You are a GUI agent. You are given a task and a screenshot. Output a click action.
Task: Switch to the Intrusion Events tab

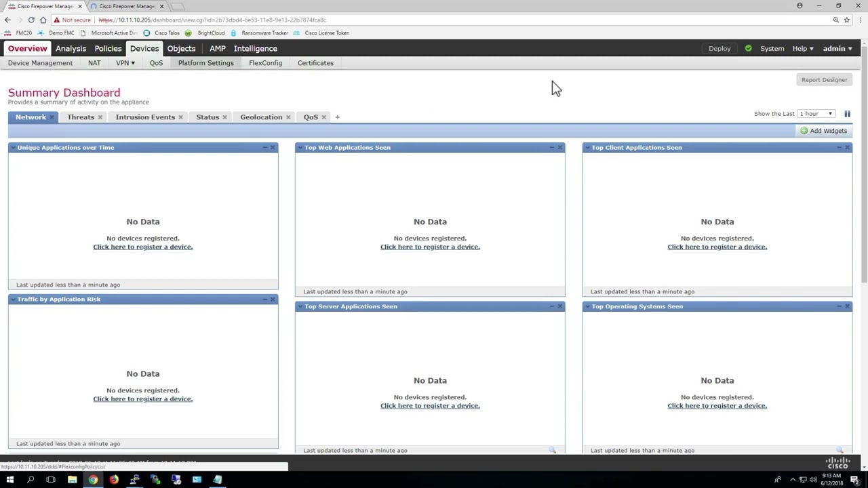(145, 117)
